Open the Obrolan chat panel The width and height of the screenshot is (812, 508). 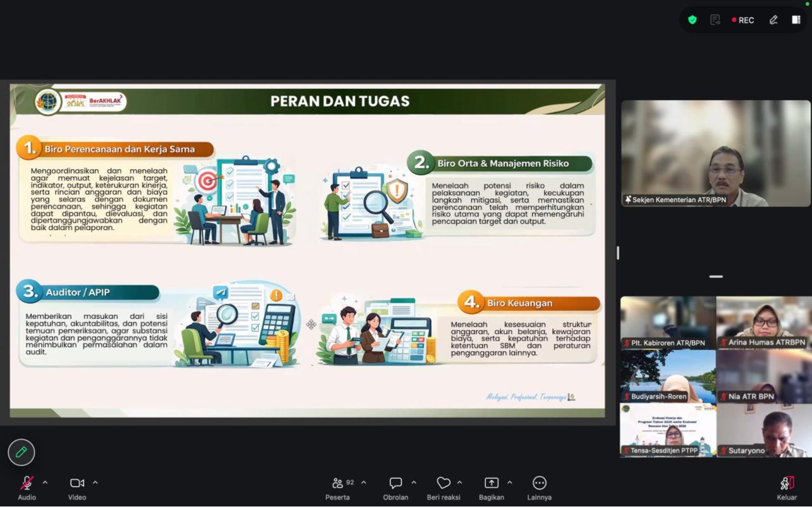click(395, 483)
